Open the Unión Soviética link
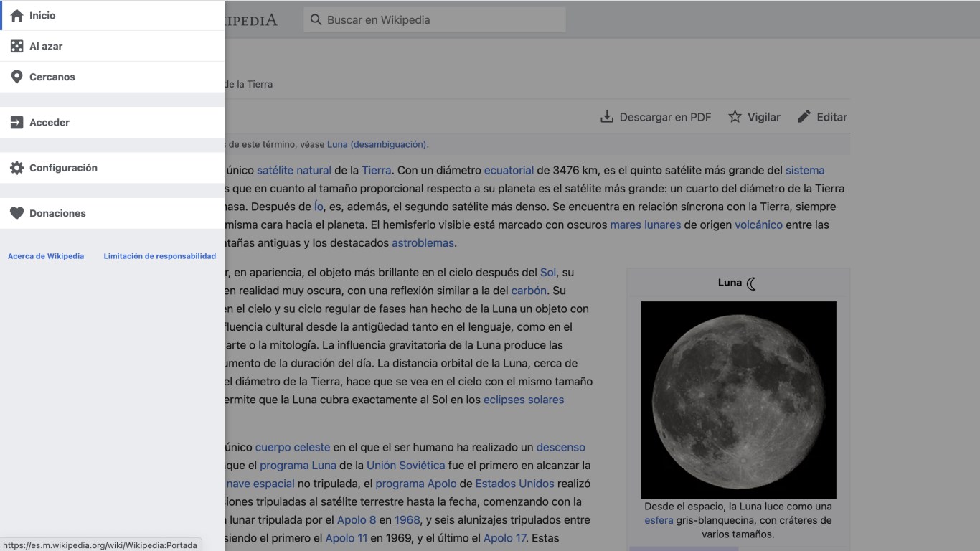The image size is (980, 551). click(x=406, y=466)
